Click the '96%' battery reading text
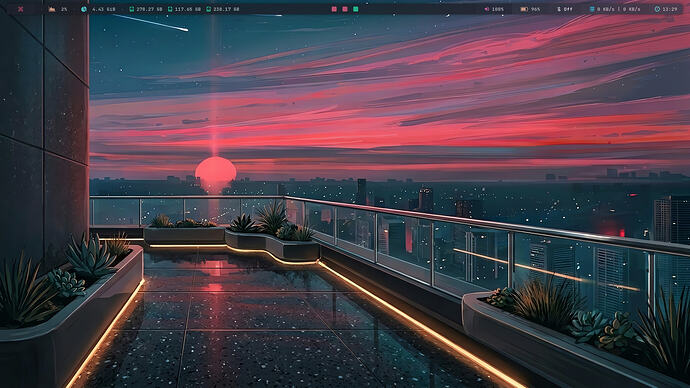The height and width of the screenshot is (388, 690). (536, 9)
